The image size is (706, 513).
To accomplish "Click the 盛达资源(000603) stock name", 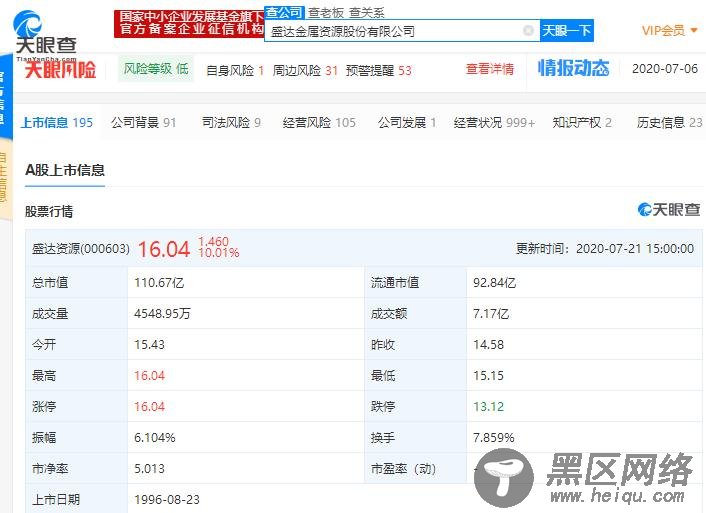I will pos(81,249).
